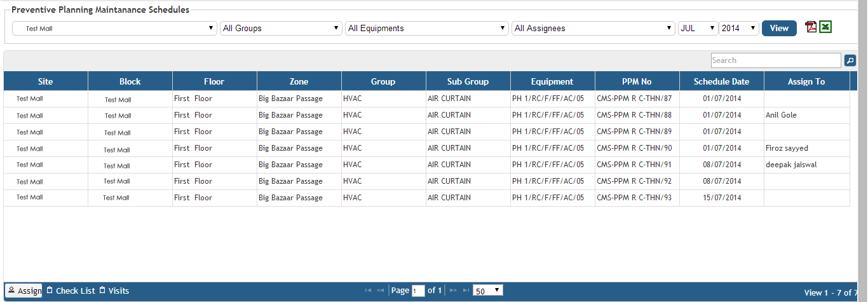The width and height of the screenshot is (868, 302).
Task: Click the View button
Action: [x=778, y=28]
